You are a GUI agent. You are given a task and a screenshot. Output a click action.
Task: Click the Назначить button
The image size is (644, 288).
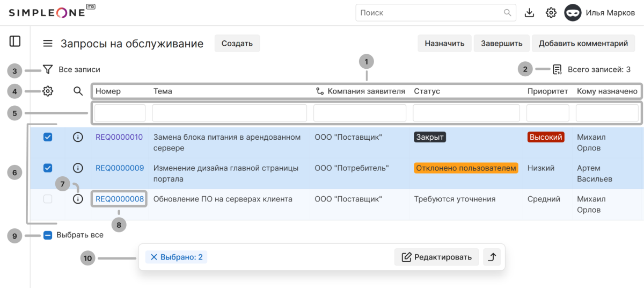click(x=445, y=44)
